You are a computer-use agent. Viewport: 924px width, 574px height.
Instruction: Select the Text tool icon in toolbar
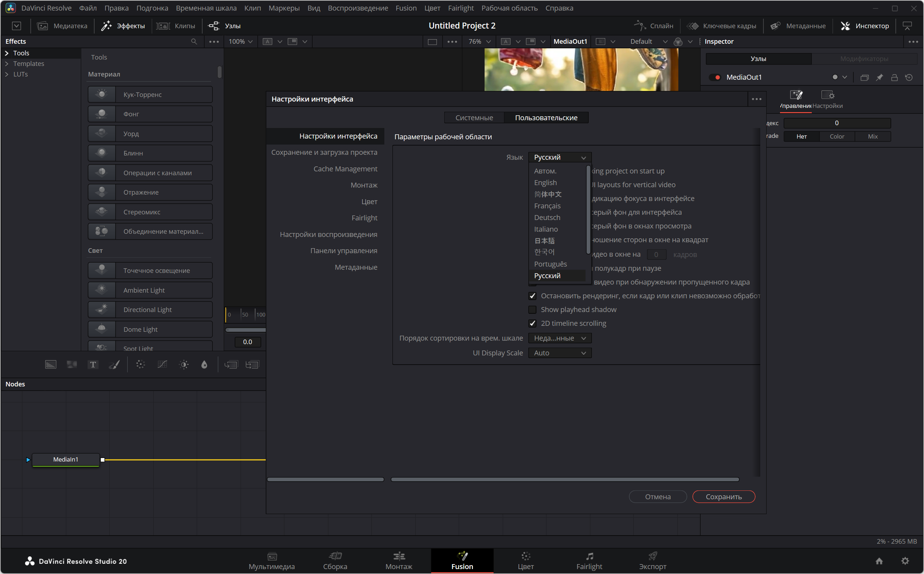click(93, 365)
